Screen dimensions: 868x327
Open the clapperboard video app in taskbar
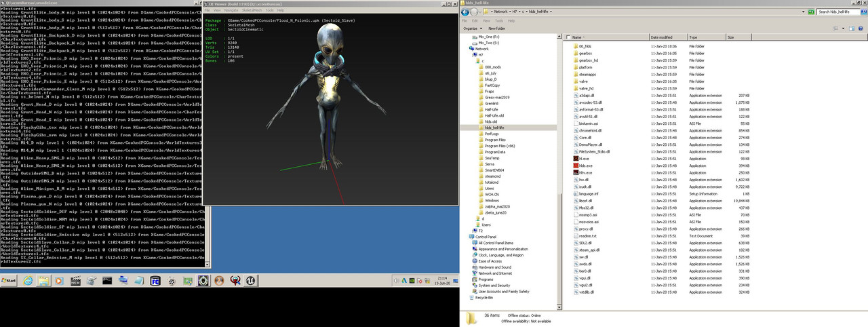75,280
